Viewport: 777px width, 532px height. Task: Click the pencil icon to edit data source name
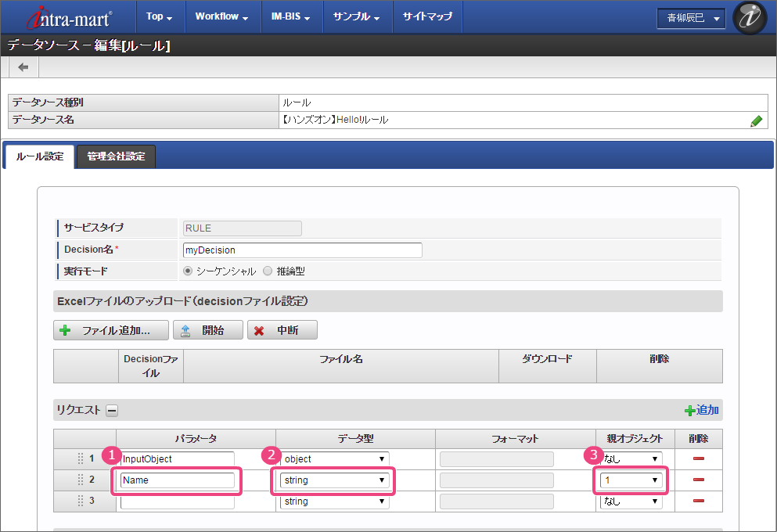click(x=756, y=120)
